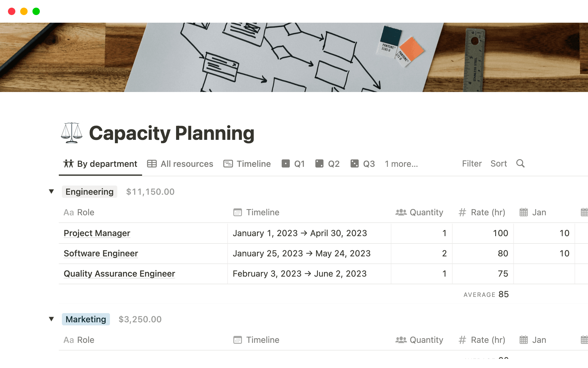Open the Project Manager entry
Viewport: 588px width, 368px height.
[x=97, y=233]
